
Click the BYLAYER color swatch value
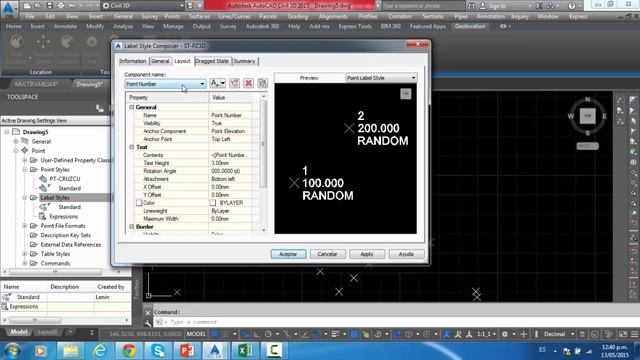[x=213, y=203]
